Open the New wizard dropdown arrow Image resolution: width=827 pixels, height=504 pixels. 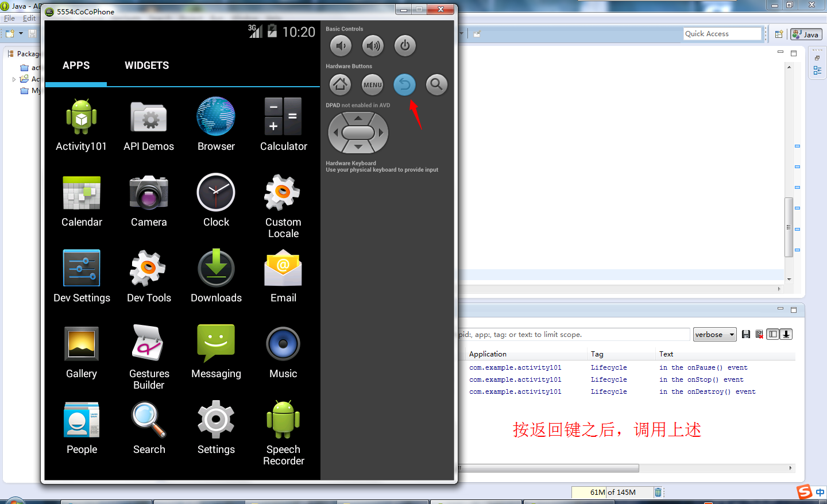point(21,34)
